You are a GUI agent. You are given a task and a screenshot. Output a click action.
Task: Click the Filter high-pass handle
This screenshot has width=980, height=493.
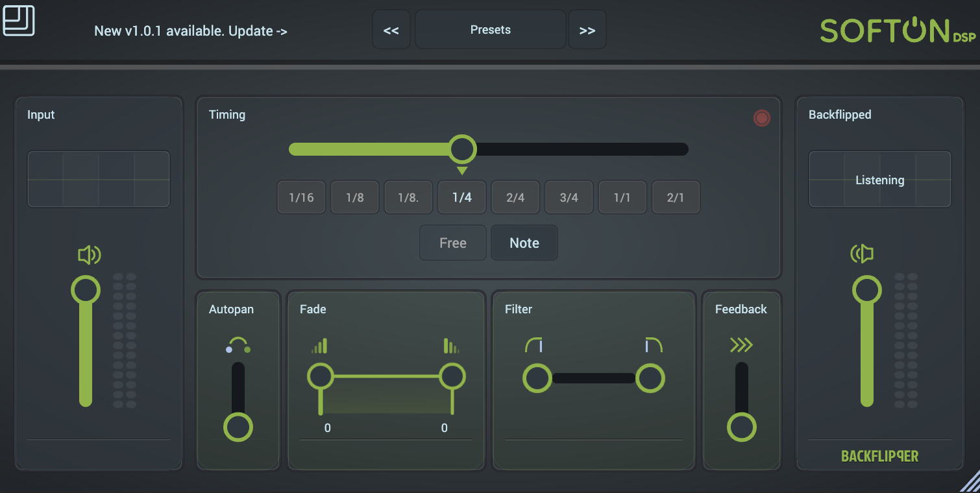tap(537, 378)
